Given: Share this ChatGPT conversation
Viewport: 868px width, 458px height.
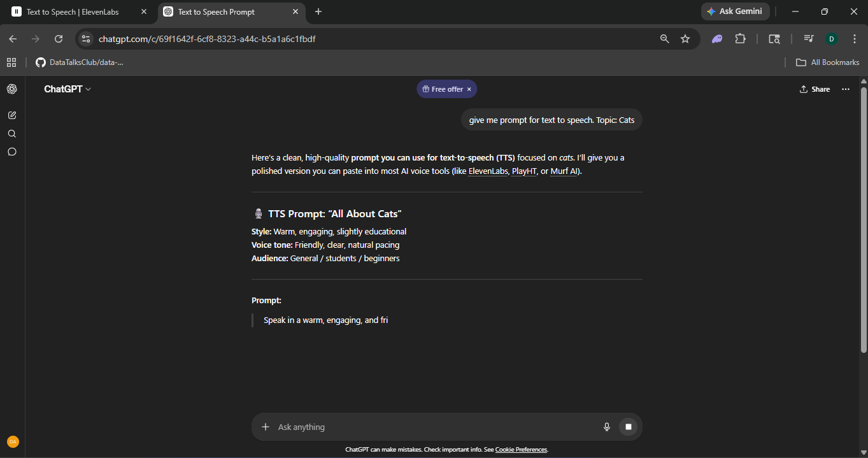Looking at the screenshot, I should 815,89.
